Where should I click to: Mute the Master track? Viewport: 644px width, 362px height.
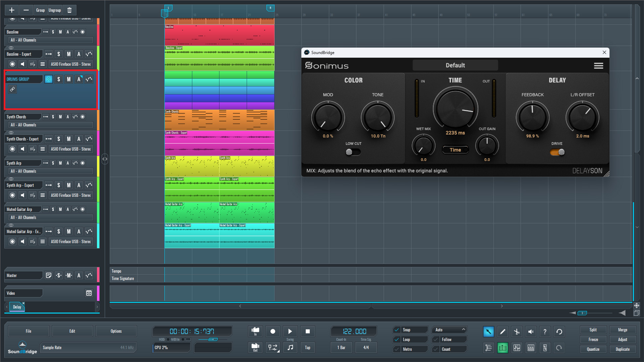coord(69,276)
